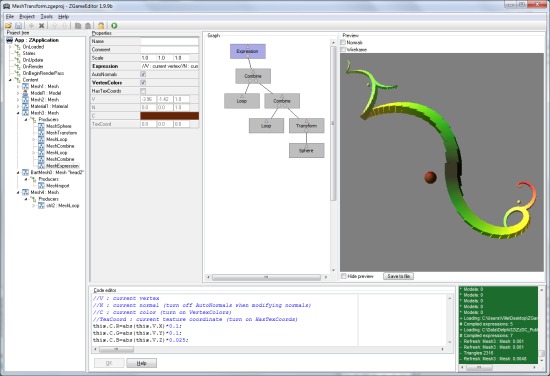Click the copy component toolbar icon
The height and width of the screenshot is (376, 550).
point(78,26)
